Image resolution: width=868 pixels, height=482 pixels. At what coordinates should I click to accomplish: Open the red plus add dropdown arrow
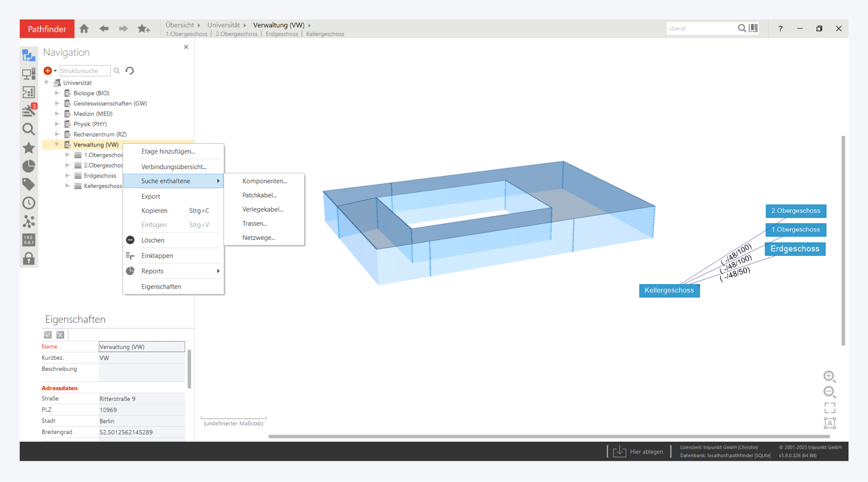[x=55, y=71]
